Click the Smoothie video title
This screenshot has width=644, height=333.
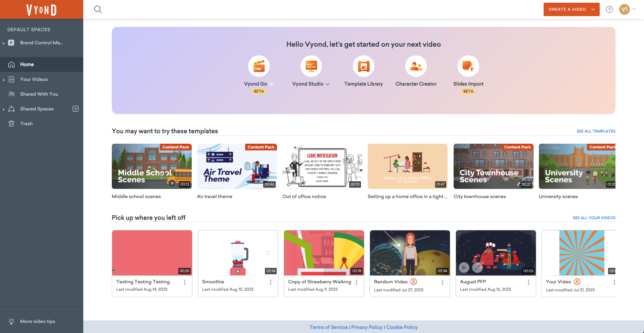pyautogui.click(x=213, y=282)
